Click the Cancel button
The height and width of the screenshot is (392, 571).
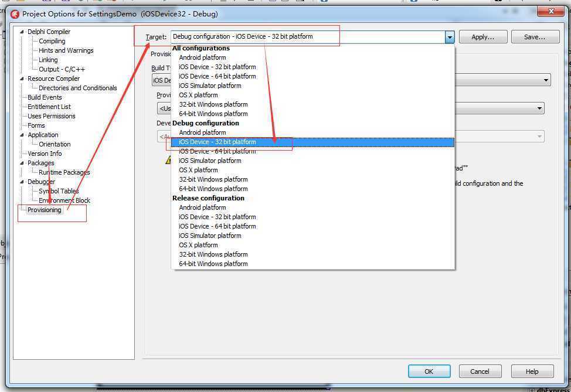pyautogui.click(x=480, y=371)
